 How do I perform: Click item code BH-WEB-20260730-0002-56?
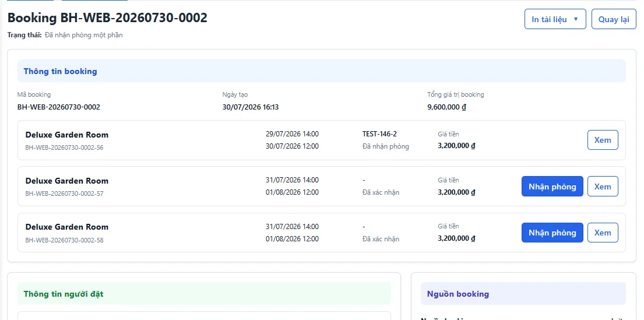click(x=65, y=147)
